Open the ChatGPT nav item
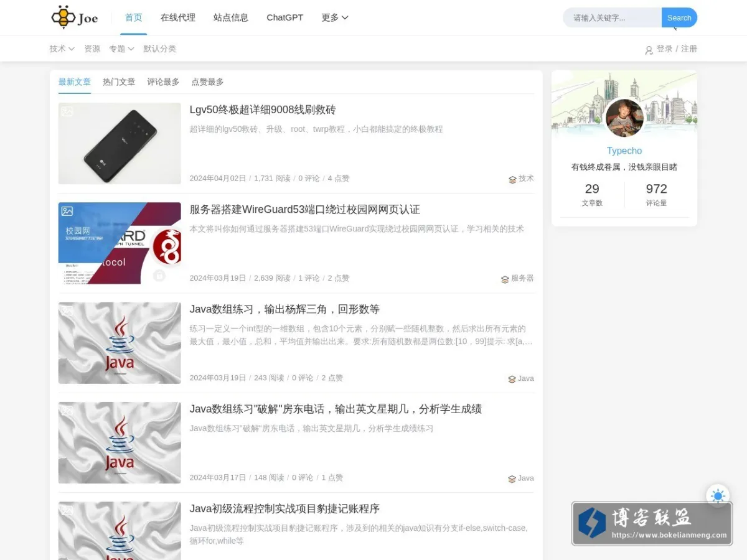The width and height of the screenshot is (747, 560). (285, 17)
